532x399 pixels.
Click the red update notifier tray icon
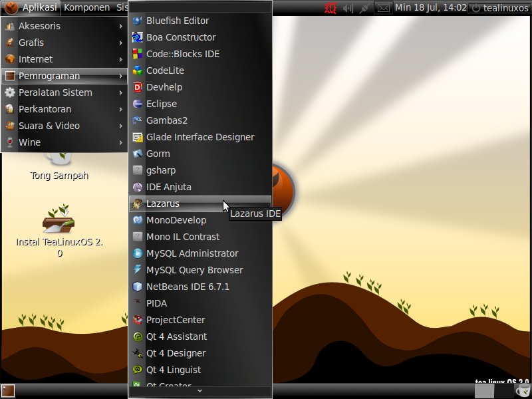(331, 8)
